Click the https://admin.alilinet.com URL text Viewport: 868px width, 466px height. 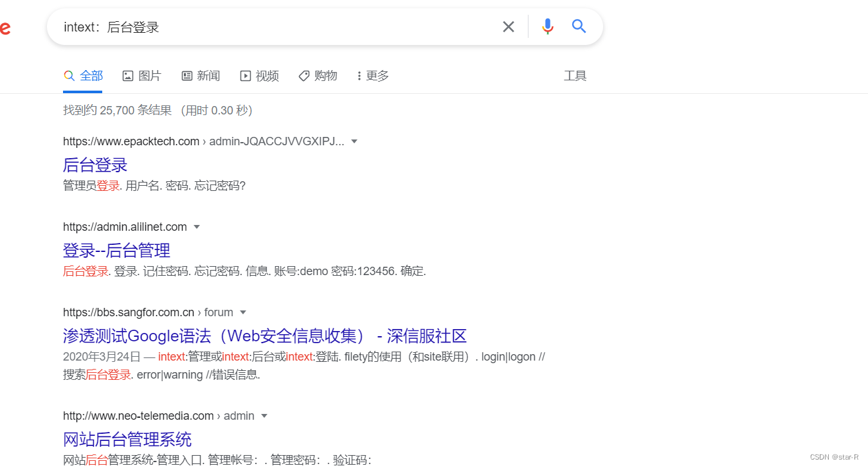125,227
